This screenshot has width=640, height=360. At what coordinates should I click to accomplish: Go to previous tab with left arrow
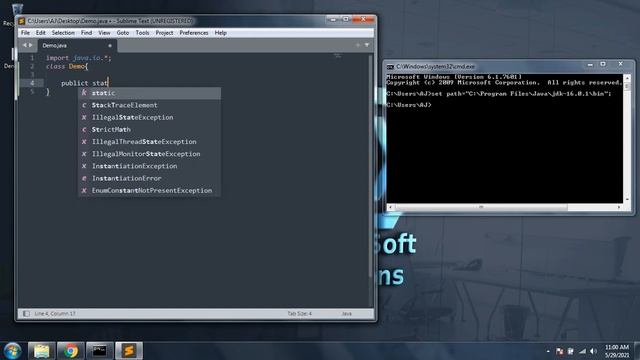coord(24,45)
